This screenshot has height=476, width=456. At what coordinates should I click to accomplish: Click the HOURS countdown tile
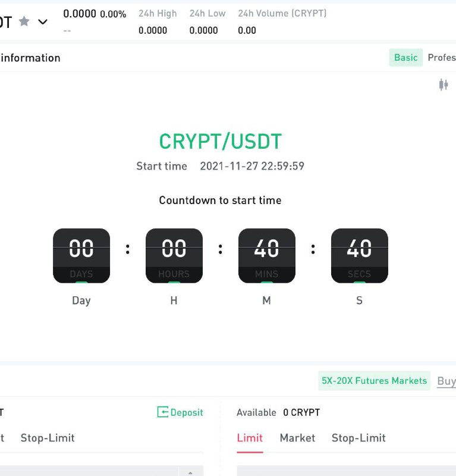point(174,256)
